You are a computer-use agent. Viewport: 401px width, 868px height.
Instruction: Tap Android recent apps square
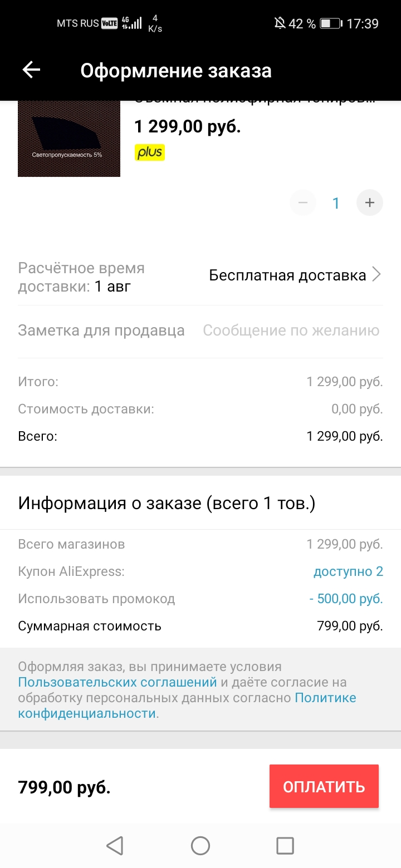[285, 846]
